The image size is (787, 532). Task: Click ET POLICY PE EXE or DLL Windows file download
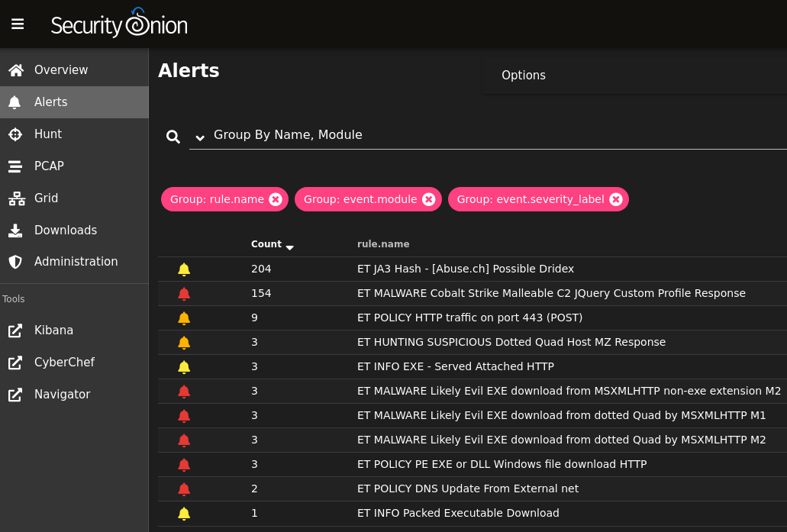[x=502, y=464]
